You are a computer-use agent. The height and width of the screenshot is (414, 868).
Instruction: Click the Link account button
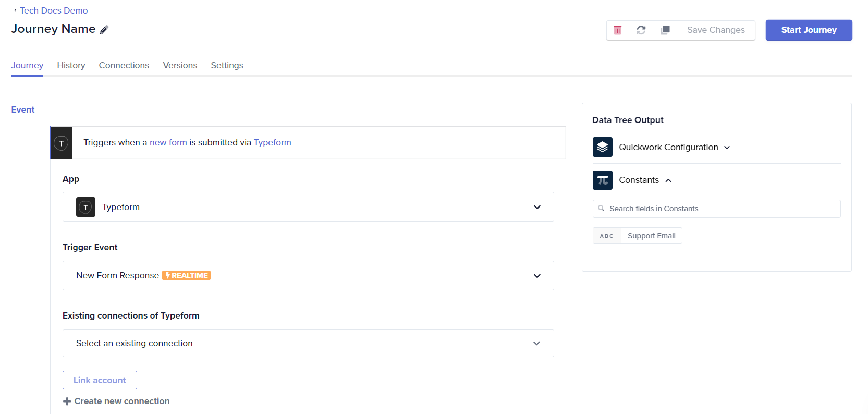100,380
